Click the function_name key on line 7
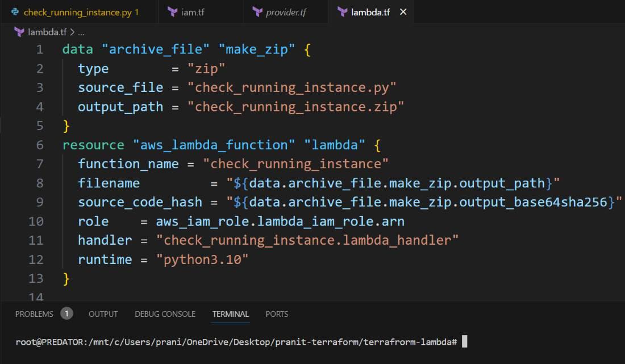Screen dimensions: 625x364 point(128,164)
